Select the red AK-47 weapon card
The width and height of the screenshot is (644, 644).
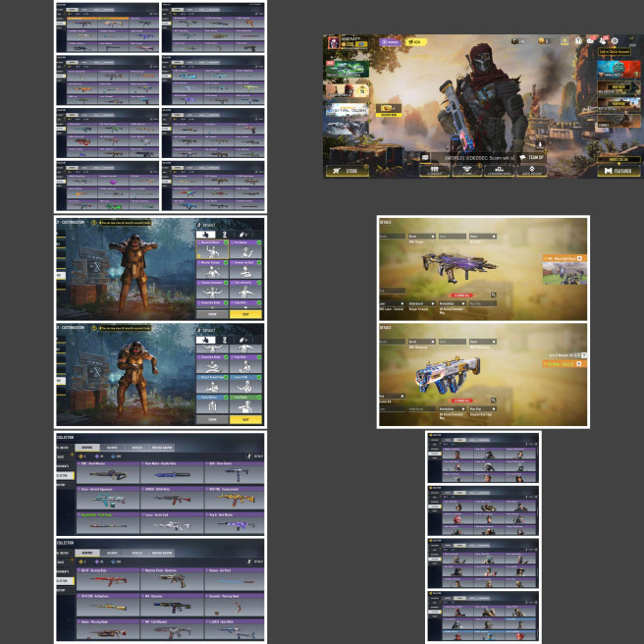[108, 579]
